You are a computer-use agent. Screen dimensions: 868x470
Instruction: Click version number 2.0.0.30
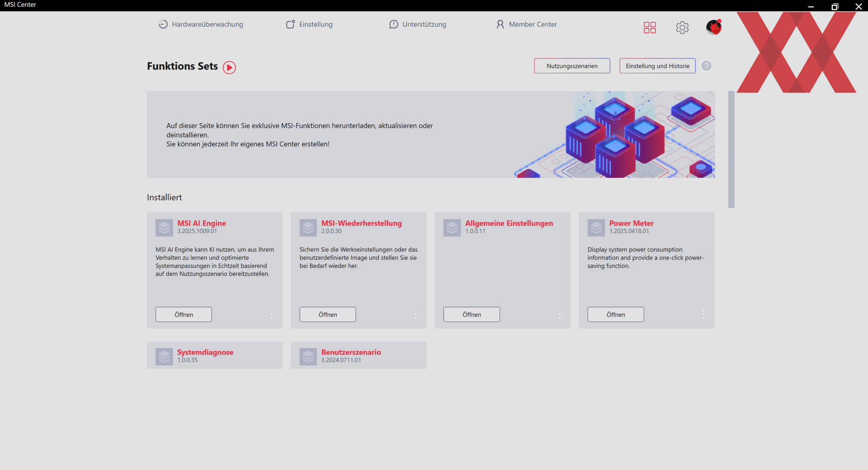pos(331,231)
